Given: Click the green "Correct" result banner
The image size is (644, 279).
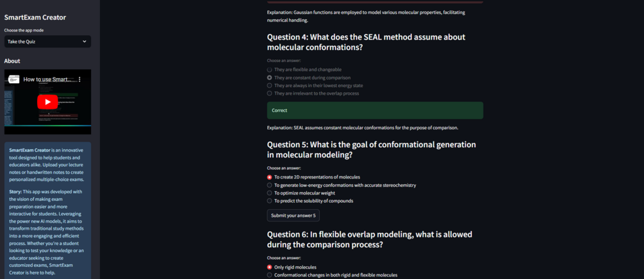Looking at the screenshot, I should point(375,110).
